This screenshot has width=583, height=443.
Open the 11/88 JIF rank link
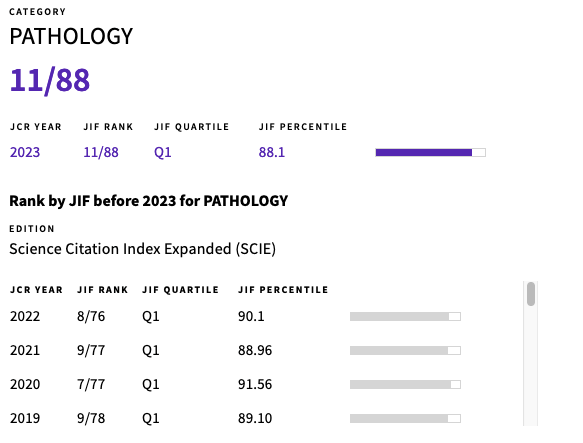(x=101, y=152)
